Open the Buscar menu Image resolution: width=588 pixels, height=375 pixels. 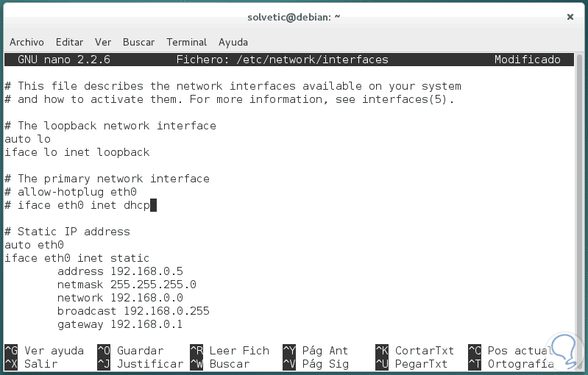coord(138,42)
